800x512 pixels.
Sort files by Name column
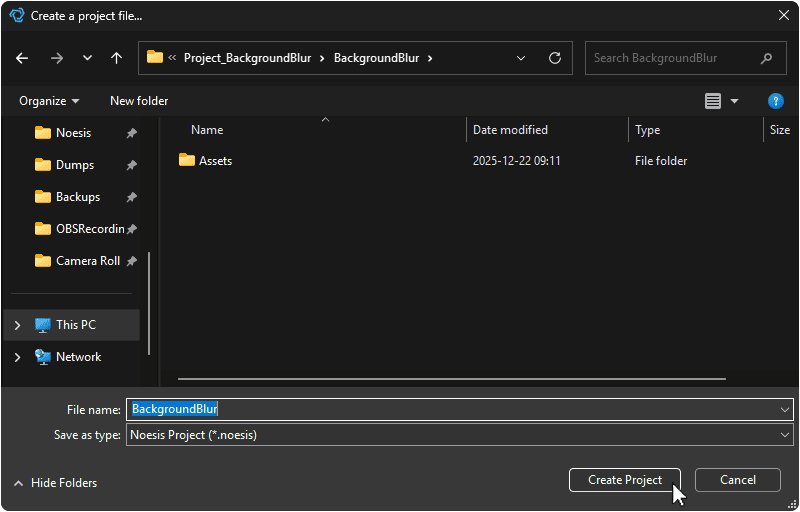[x=207, y=130]
